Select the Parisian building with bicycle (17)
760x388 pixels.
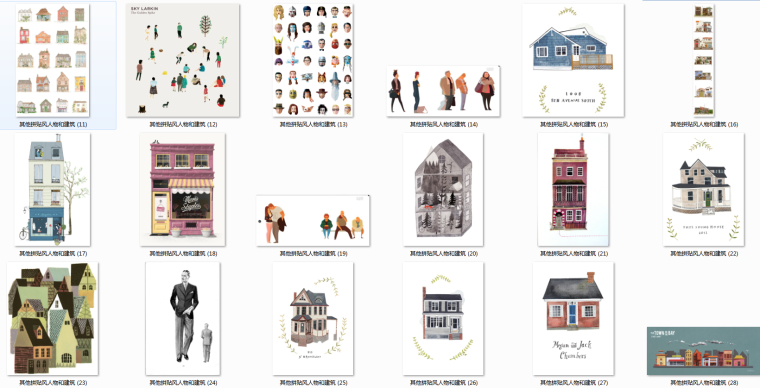coord(52,190)
